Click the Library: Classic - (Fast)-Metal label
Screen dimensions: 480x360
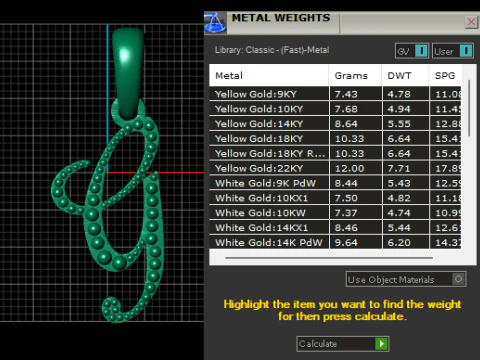[272, 50]
